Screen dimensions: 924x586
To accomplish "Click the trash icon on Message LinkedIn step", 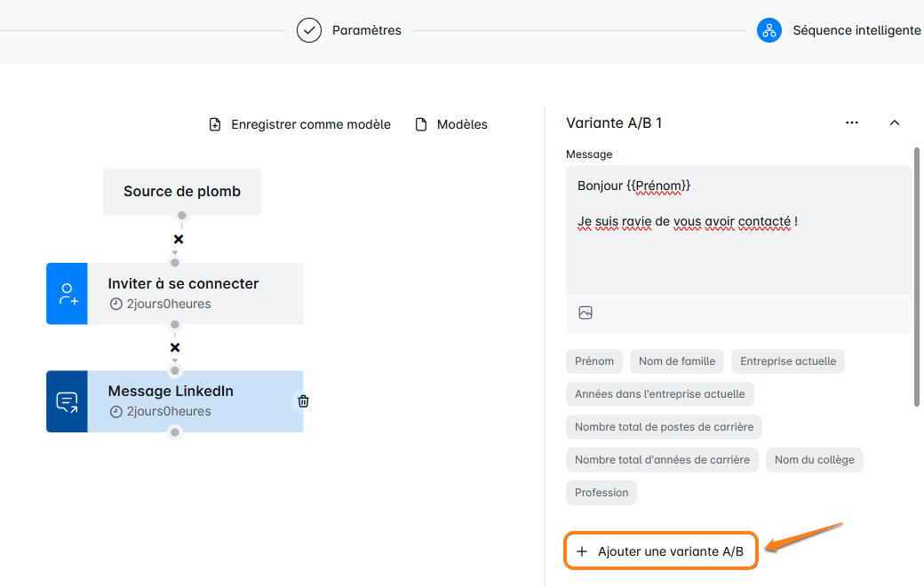I will tap(303, 401).
